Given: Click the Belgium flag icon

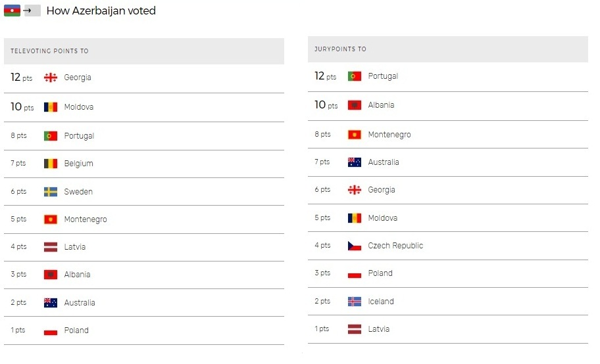Looking at the screenshot, I should 51,164.
